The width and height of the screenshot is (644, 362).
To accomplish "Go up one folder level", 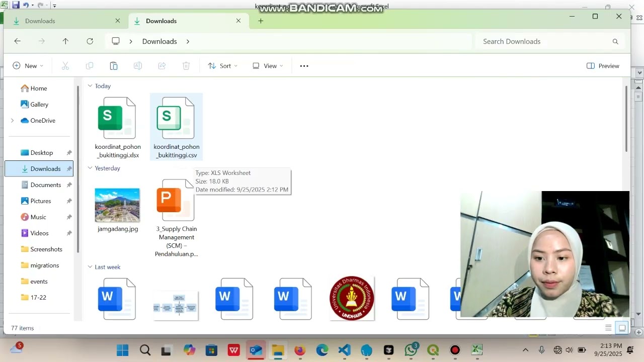I will pyautogui.click(x=65, y=41).
